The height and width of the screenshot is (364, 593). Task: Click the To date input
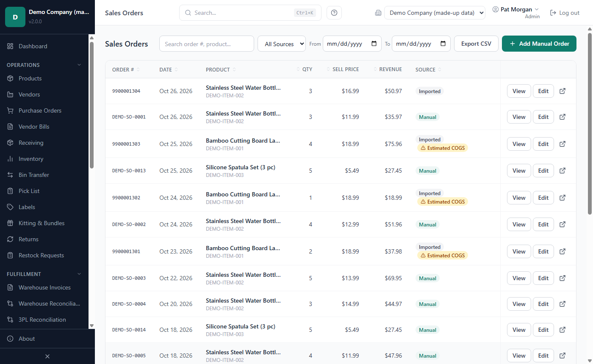click(421, 44)
